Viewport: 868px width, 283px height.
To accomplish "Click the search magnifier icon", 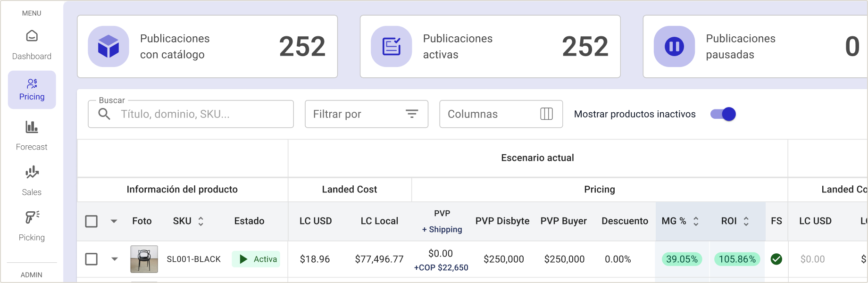I will pyautogui.click(x=104, y=114).
